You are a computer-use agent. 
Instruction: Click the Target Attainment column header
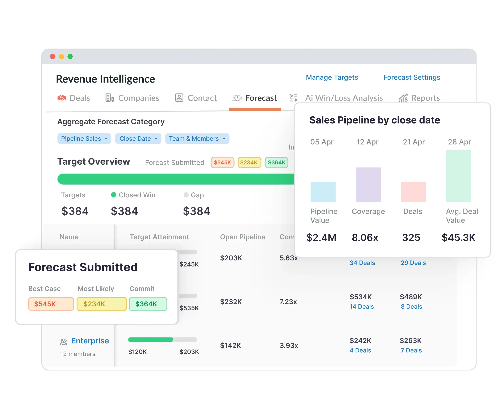pos(159,237)
